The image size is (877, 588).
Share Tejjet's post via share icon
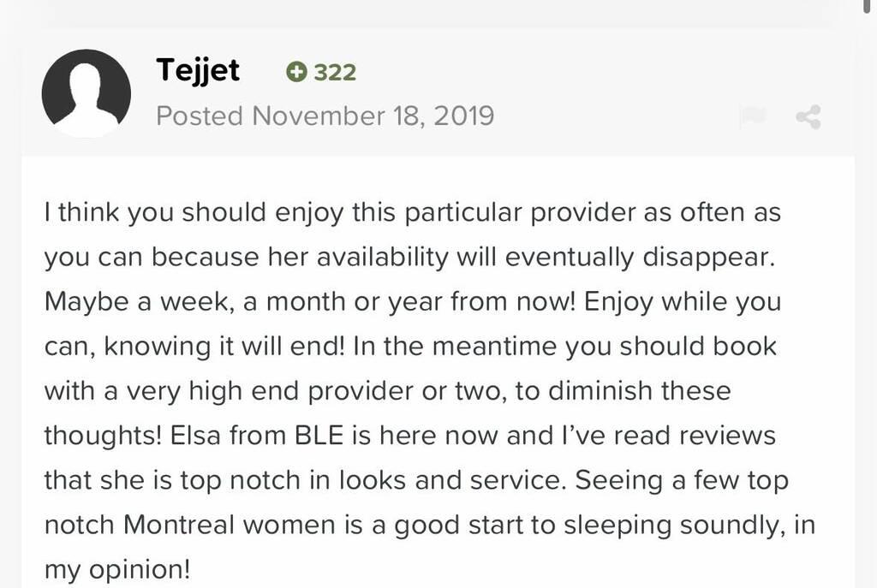click(x=808, y=117)
